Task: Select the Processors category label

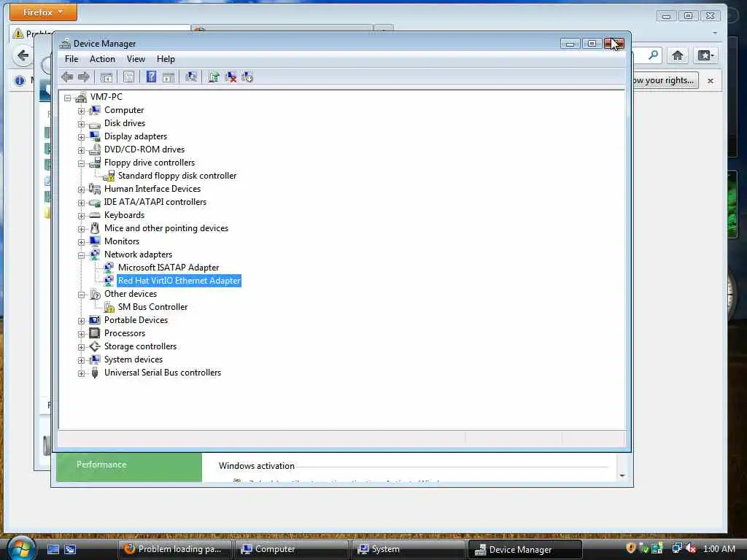Action: [x=125, y=333]
